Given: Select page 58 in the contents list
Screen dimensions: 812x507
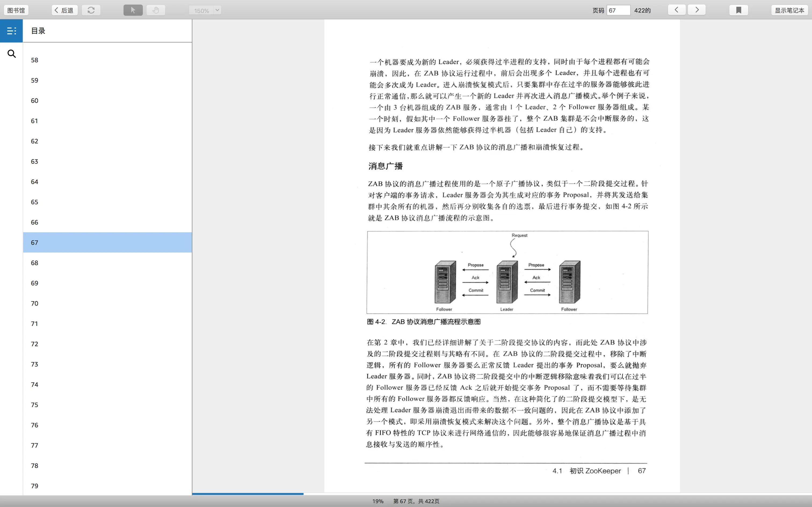Looking at the screenshot, I should 35,60.
